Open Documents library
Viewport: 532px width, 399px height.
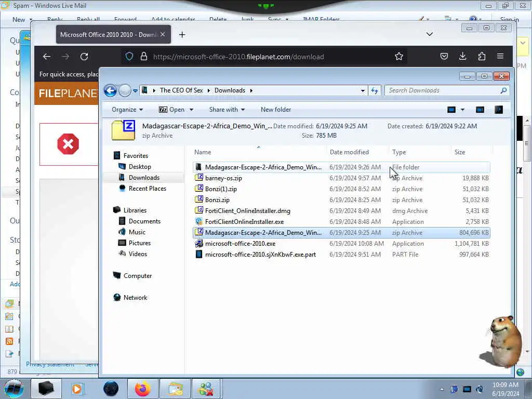pyautogui.click(x=144, y=221)
